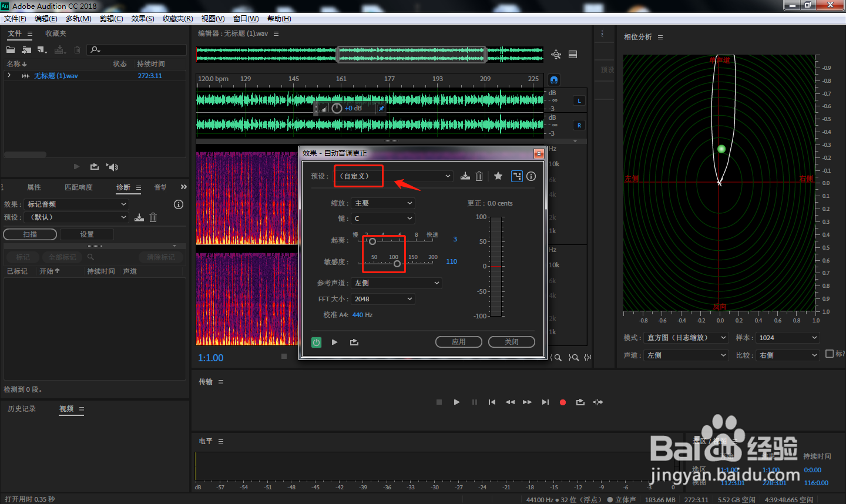This screenshot has width=846, height=504.
Task: Save diagnostics preset icon
Action: coord(139,217)
